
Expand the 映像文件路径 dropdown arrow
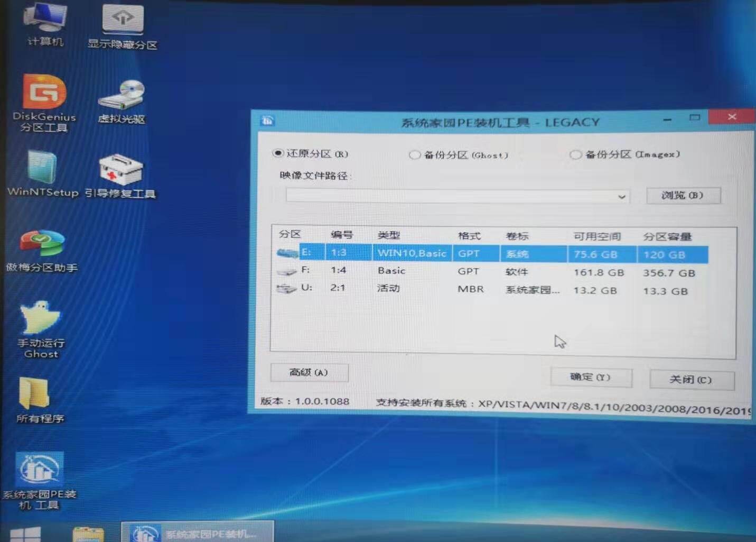tap(622, 197)
